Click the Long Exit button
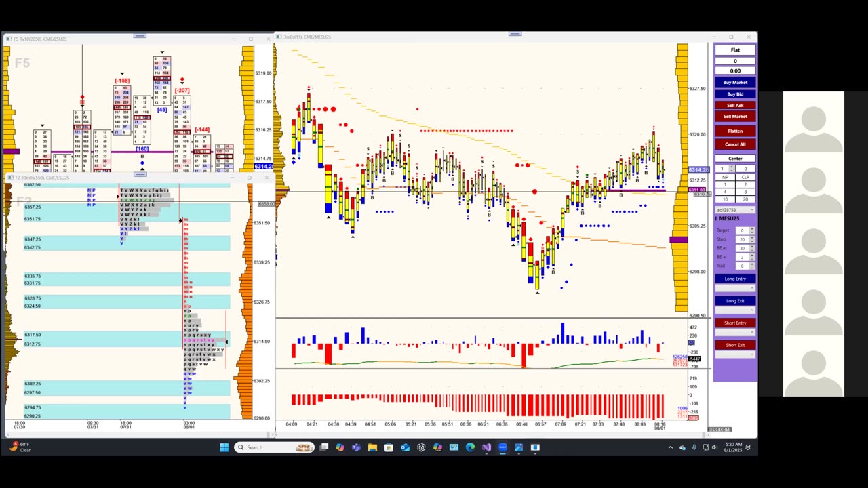Screen dimensions: 868x488 [735, 301]
